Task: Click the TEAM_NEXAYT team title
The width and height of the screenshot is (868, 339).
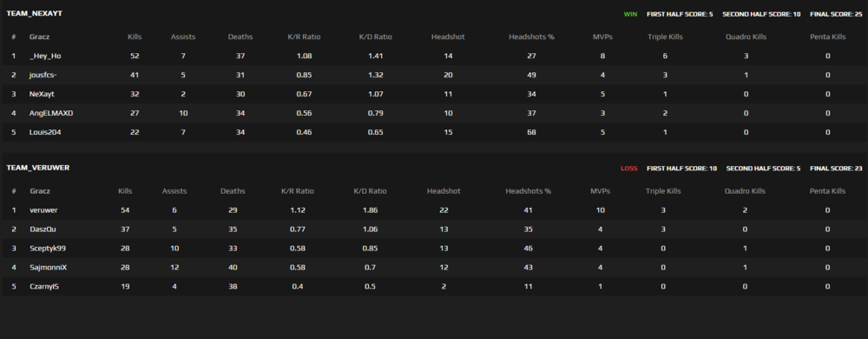Action: [x=34, y=13]
